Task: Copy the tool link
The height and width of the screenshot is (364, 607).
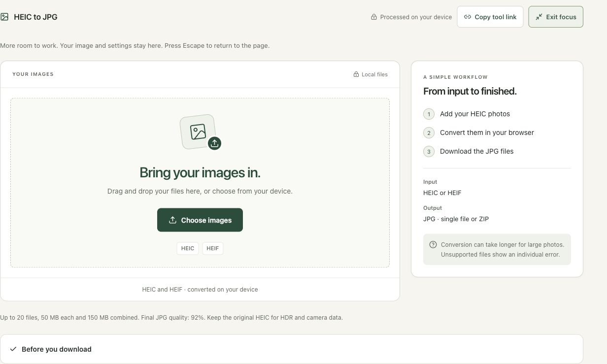Action: (x=490, y=17)
